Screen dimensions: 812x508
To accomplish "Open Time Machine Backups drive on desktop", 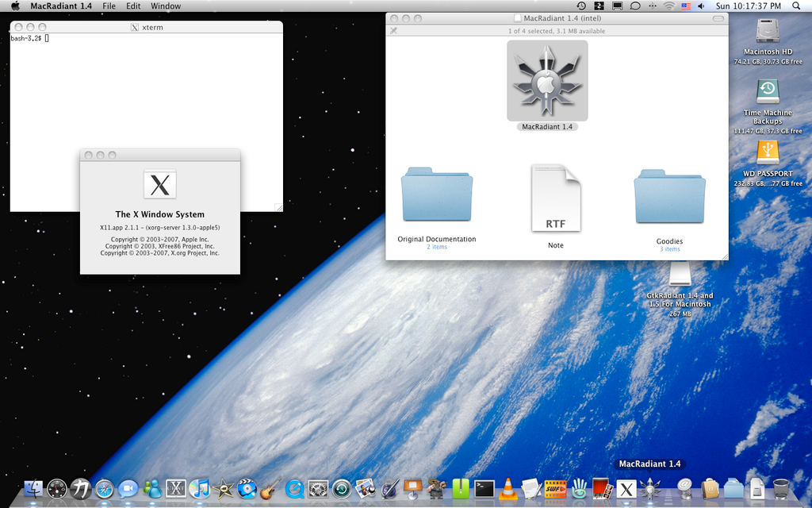I will pos(768,92).
